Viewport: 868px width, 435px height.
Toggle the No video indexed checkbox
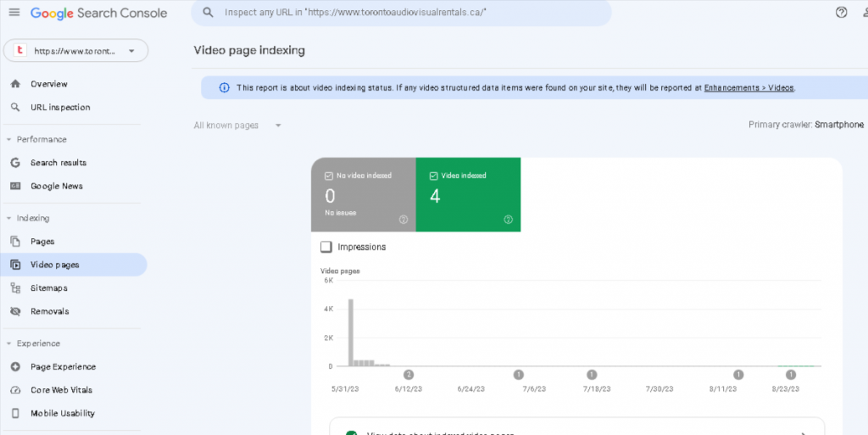coord(329,176)
